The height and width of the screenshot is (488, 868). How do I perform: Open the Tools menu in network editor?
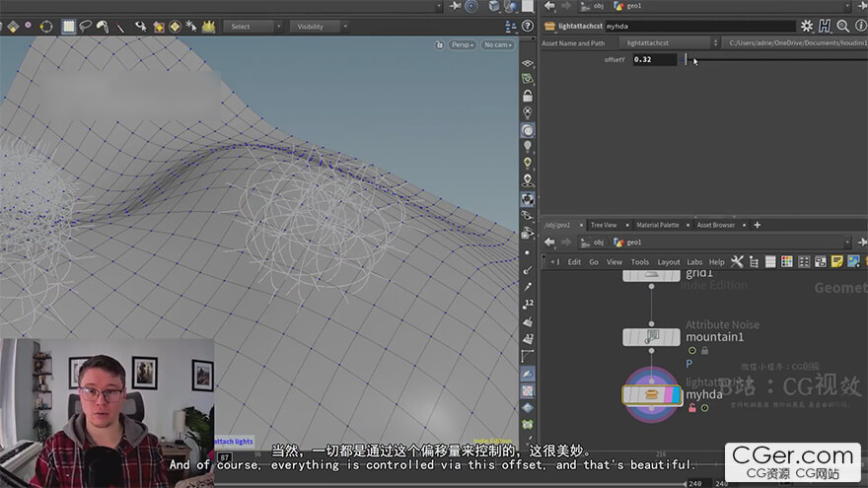tap(639, 262)
